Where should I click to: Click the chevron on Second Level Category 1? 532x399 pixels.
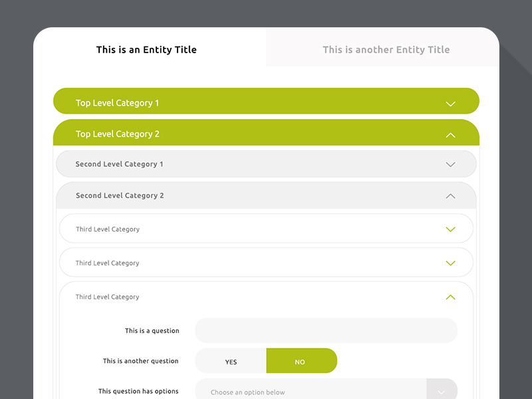tap(450, 164)
